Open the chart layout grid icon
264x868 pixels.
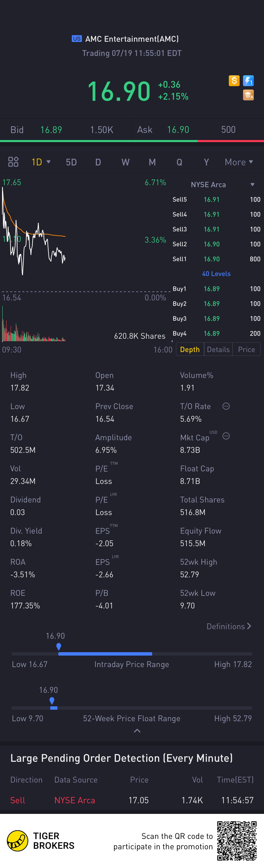click(x=13, y=162)
